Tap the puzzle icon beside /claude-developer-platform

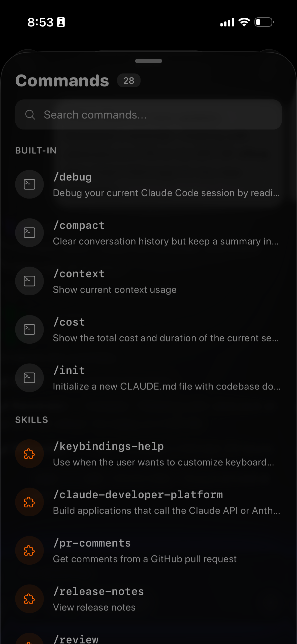click(29, 502)
